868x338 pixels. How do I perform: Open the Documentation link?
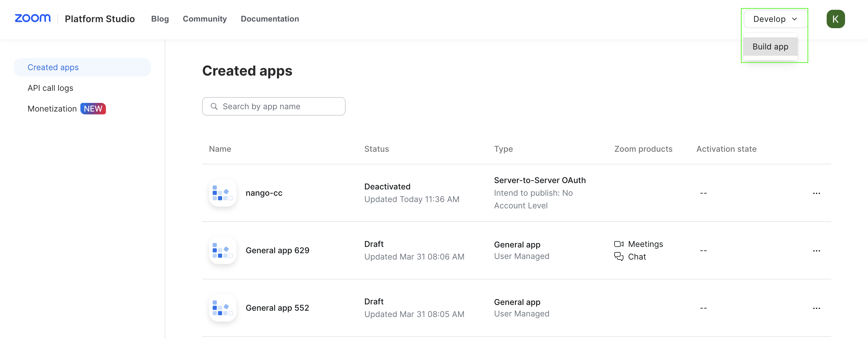[270, 19]
